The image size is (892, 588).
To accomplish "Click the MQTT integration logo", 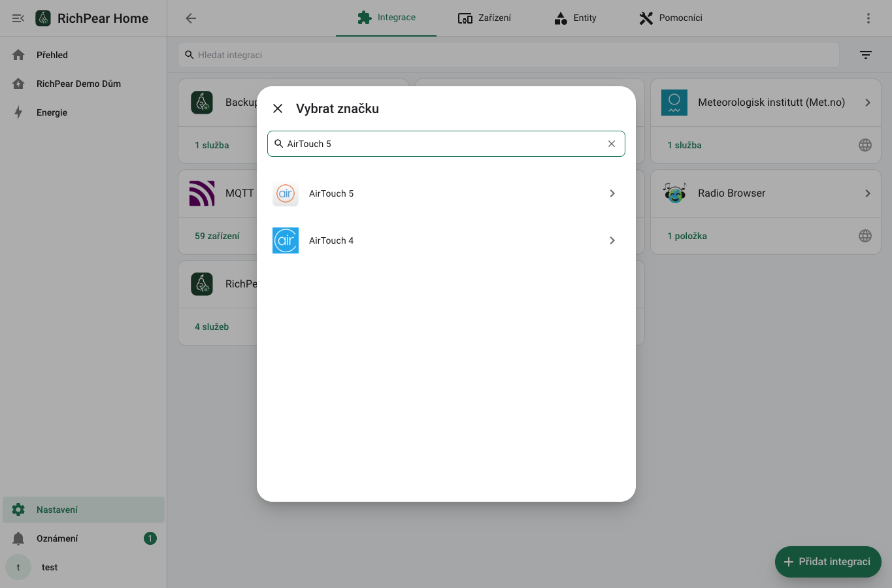I will (x=202, y=193).
